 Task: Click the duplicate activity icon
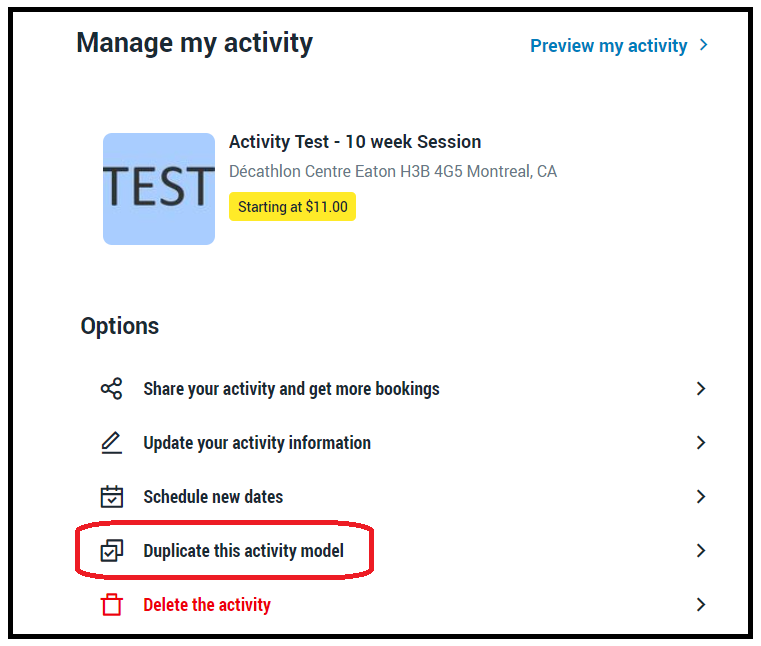[112, 551]
